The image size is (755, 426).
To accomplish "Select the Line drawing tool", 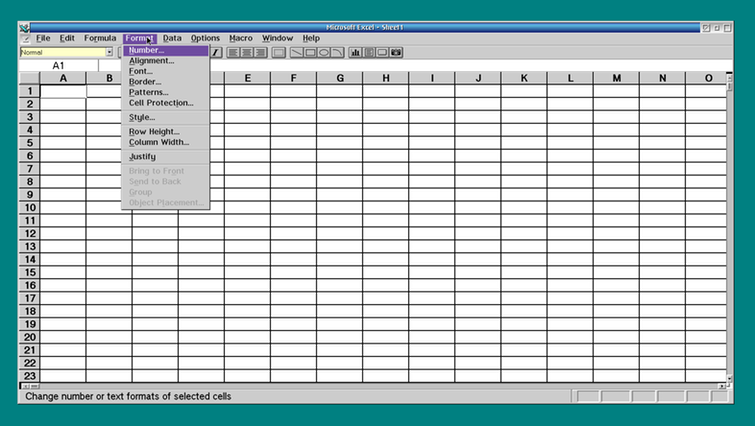I will [296, 52].
